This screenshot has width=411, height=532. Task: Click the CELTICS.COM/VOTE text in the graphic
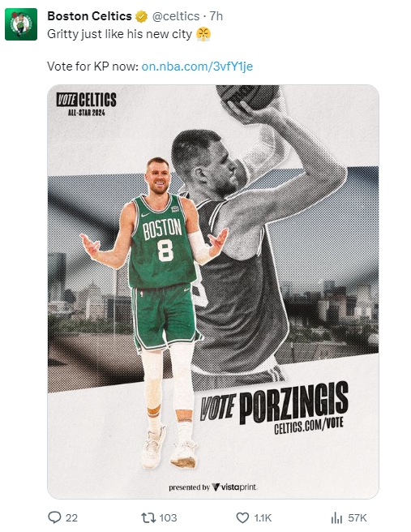(x=309, y=426)
